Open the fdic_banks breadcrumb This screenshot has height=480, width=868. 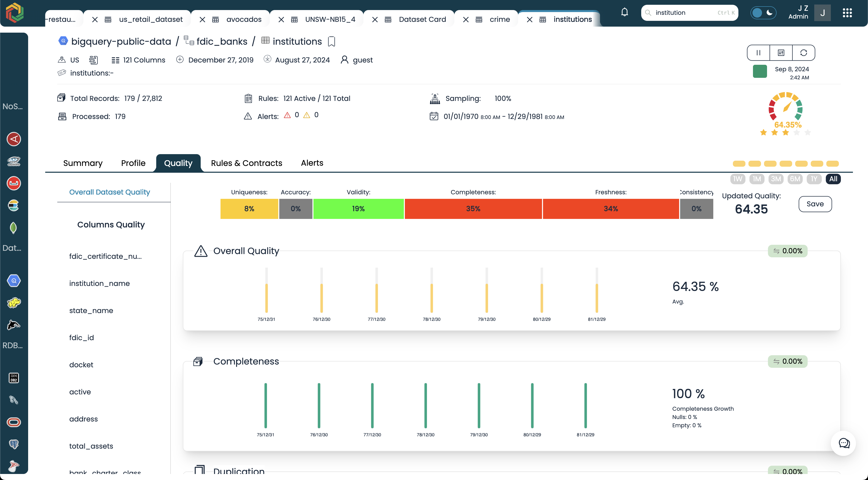click(x=222, y=41)
